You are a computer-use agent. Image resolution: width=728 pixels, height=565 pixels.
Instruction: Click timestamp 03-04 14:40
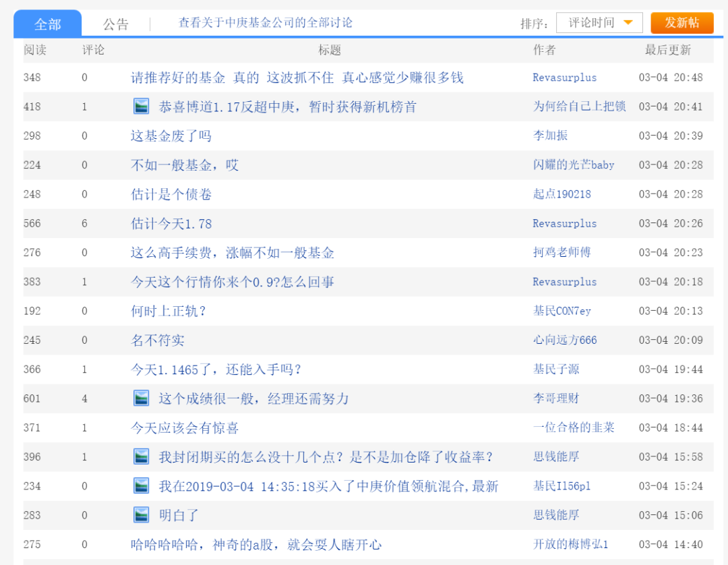coord(671,545)
